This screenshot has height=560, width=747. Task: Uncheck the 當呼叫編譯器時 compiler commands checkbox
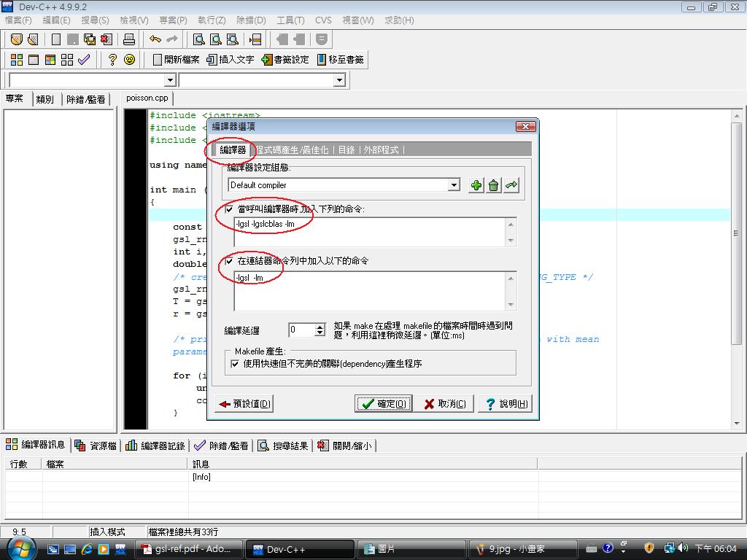(230, 209)
